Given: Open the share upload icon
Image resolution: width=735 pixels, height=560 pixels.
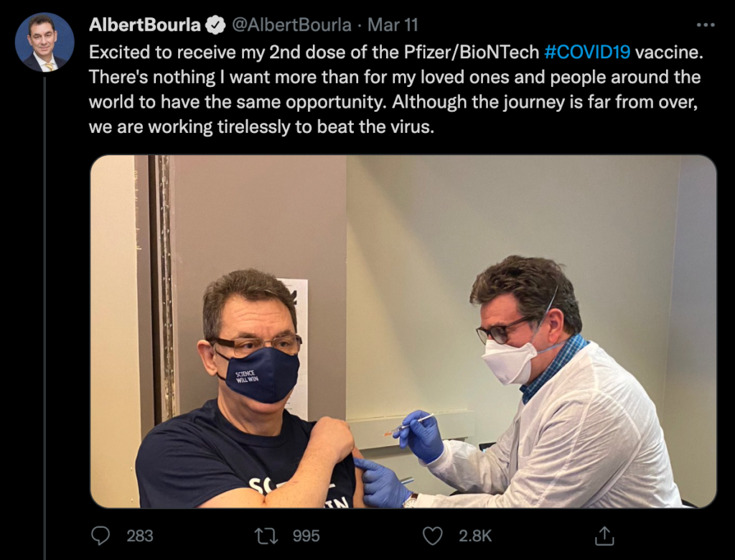Looking at the screenshot, I should pyautogui.click(x=604, y=536).
